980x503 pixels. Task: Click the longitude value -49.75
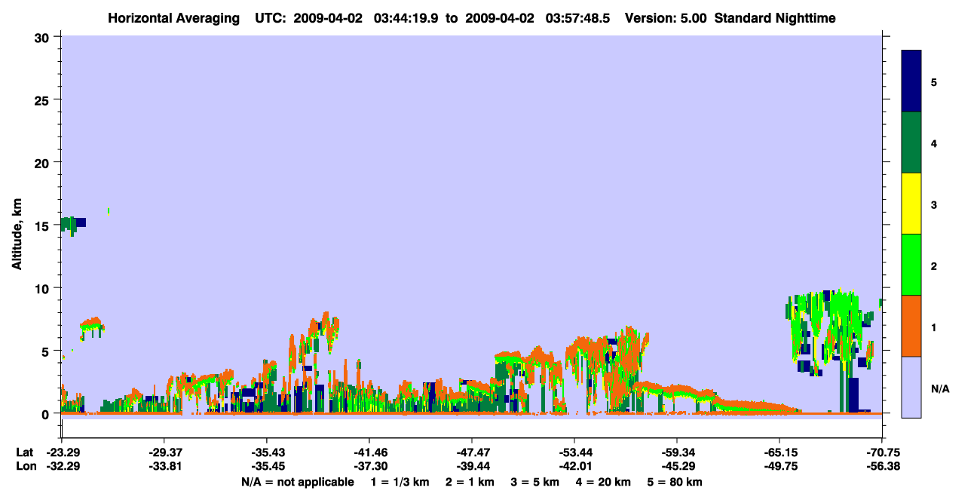[x=779, y=466]
